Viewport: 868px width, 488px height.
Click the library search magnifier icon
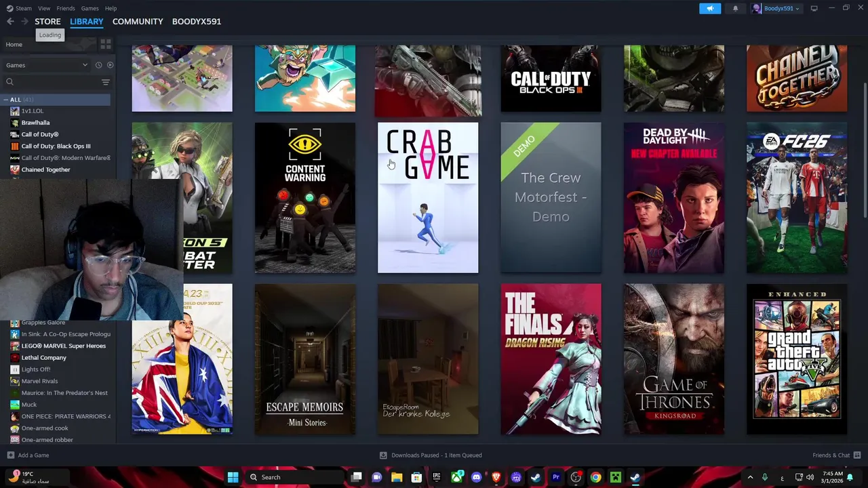[x=9, y=82]
